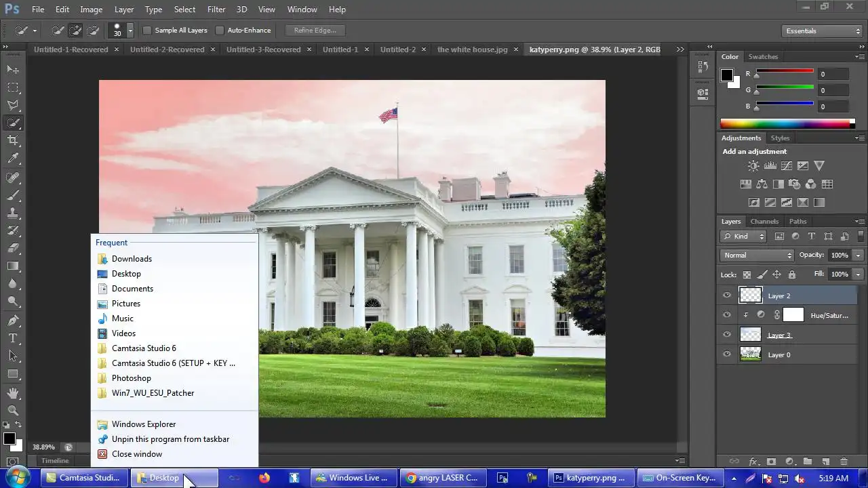The image size is (868, 488).
Task: Enable Auto-Enhance checkbox
Action: coord(220,30)
